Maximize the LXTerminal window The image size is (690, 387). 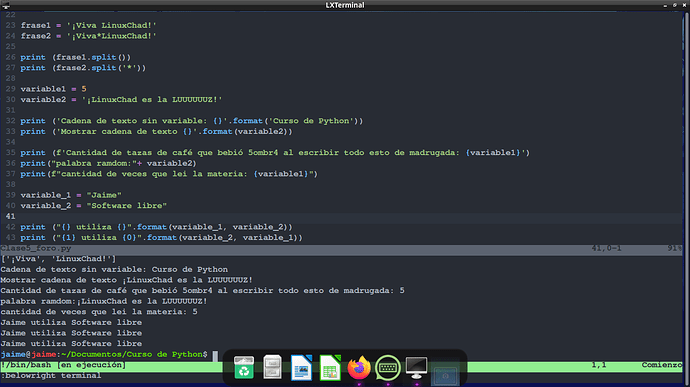(675, 5)
